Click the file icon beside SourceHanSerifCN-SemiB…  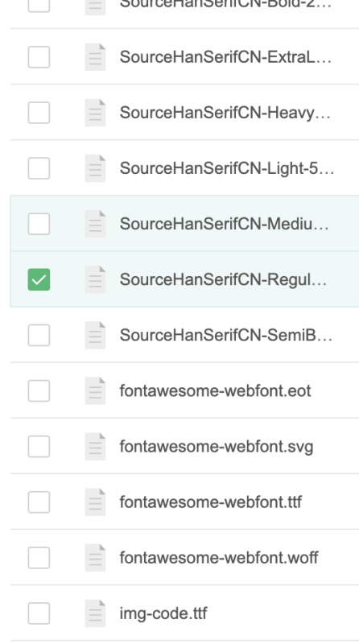coord(95,335)
